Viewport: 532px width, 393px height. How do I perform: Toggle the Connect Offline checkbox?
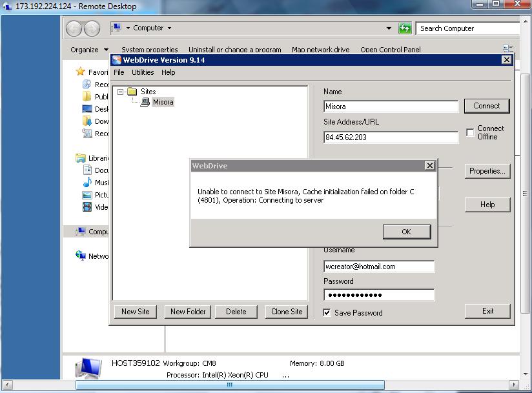click(470, 132)
